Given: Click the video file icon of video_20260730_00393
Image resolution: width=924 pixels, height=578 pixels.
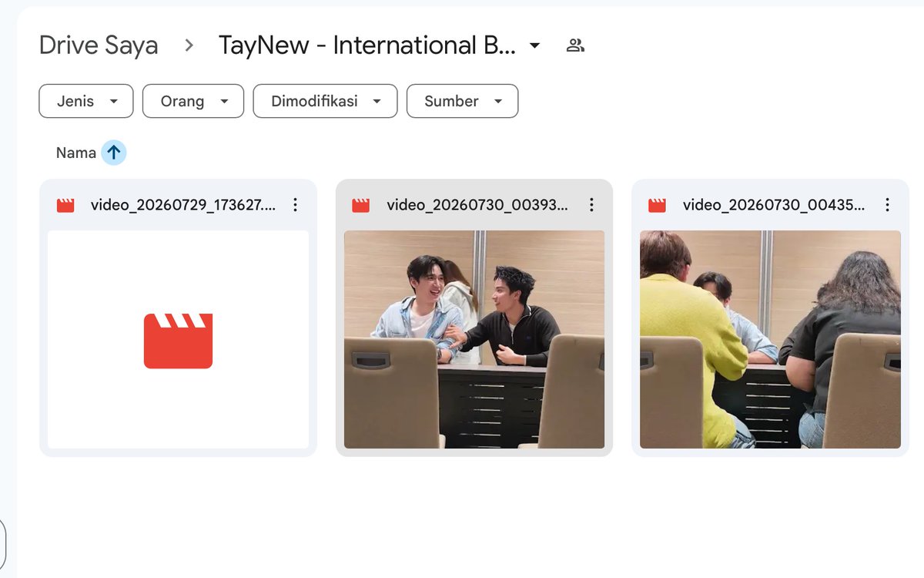Looking at the screenshot, I should [361, 205].
